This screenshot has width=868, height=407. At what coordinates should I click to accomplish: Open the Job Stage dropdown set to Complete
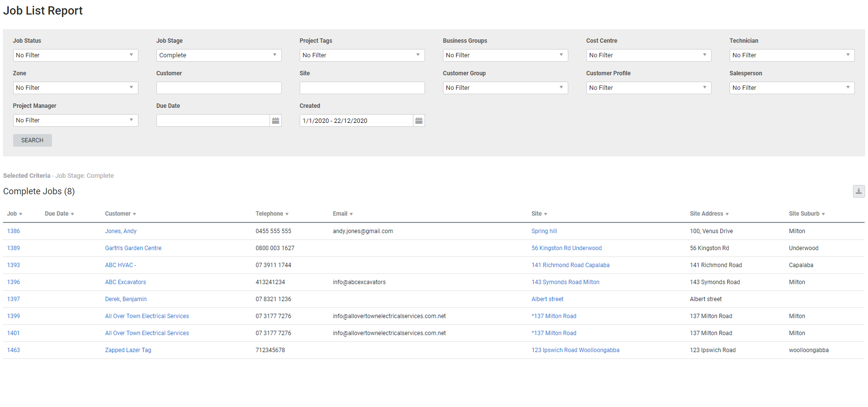tap(219, 55)
